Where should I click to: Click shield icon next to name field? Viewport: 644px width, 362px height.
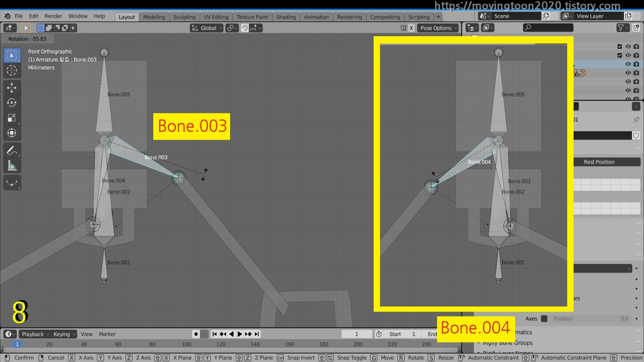[636, 136]
